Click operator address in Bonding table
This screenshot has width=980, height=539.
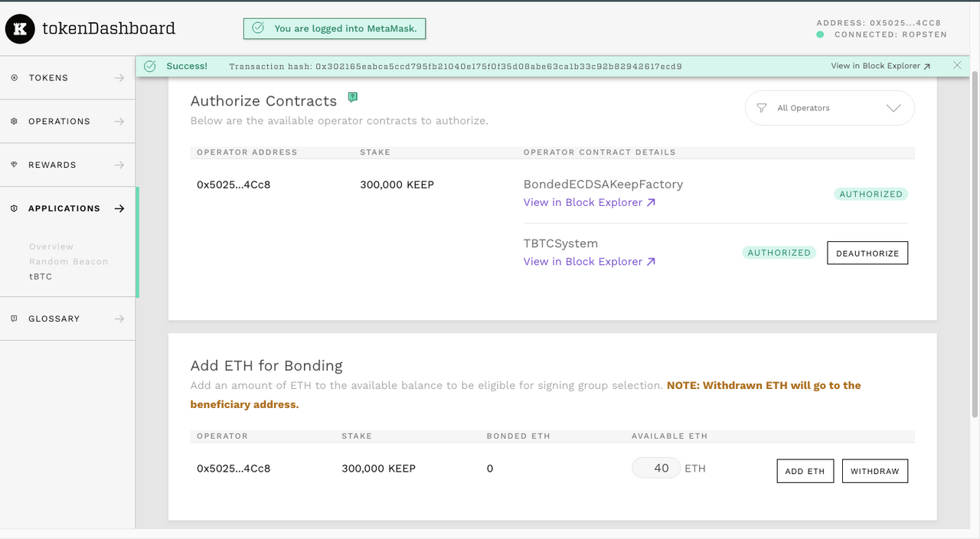click(234, 468)
